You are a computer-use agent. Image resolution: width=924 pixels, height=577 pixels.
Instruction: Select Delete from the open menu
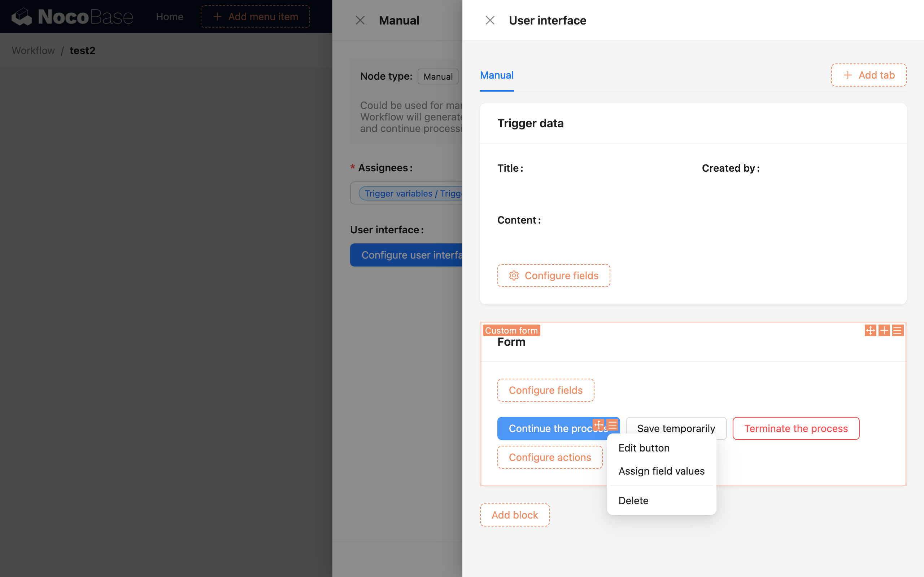click(633, 500)
